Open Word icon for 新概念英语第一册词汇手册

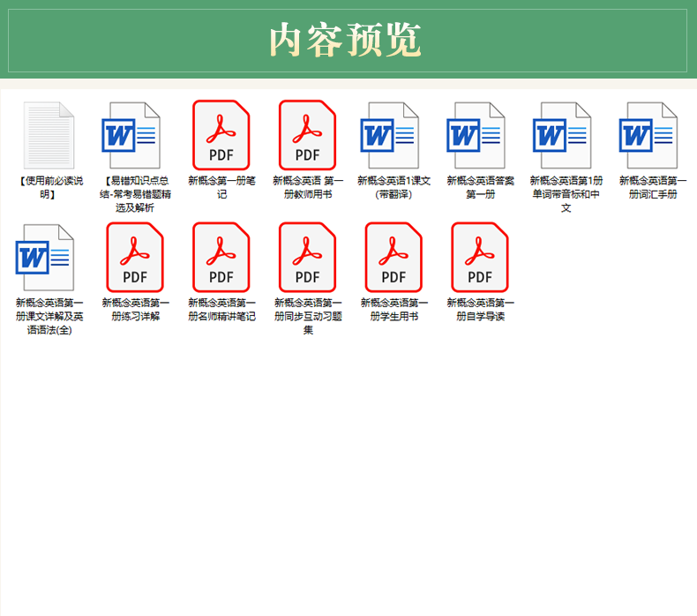point(648,135)
